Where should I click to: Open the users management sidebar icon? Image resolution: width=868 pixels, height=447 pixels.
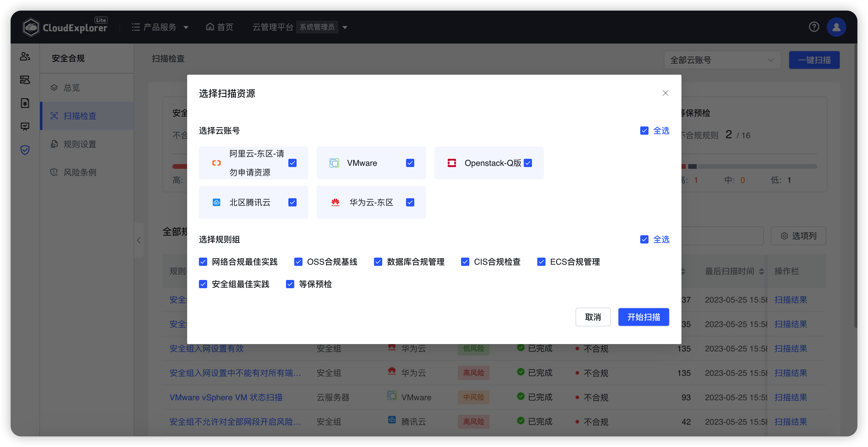click(x=25, y=56)
